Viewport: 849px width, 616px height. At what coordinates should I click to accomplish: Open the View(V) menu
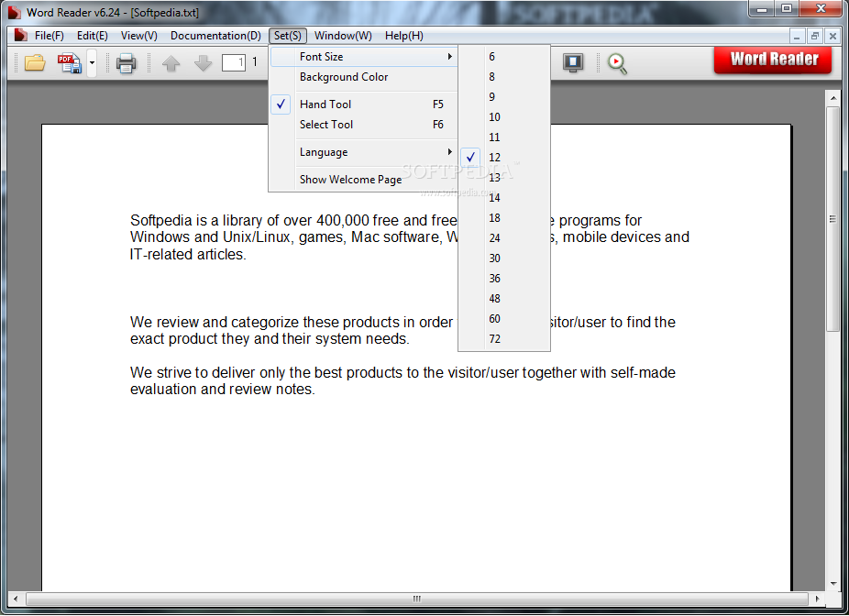(138, 36)
